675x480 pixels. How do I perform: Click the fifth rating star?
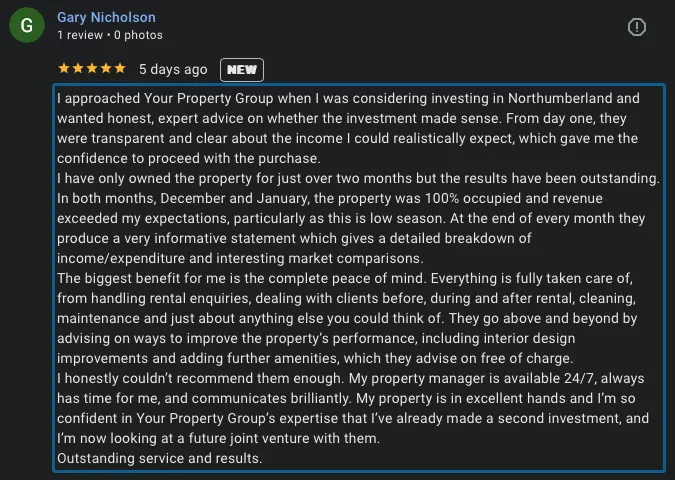click(120, 68)
